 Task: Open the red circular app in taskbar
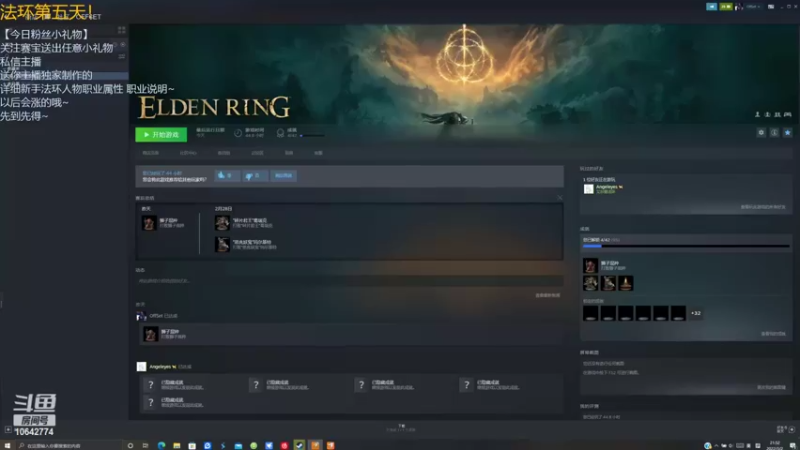(x=284, y=445)
